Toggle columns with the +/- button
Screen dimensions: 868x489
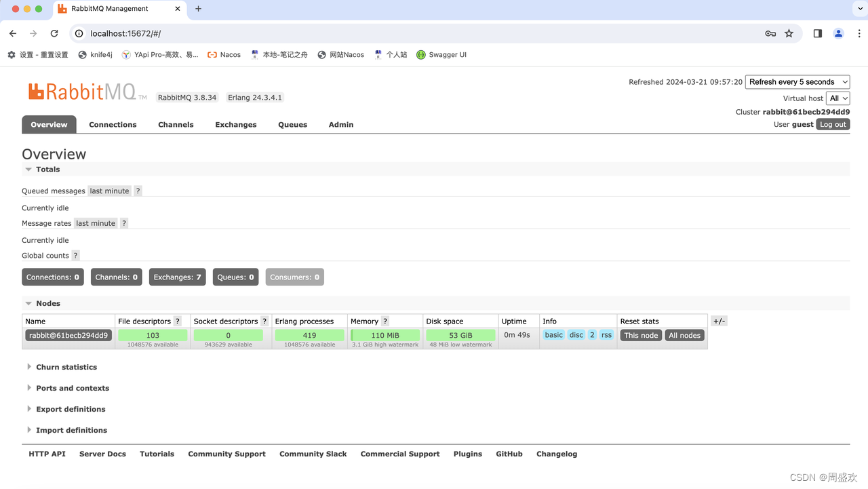pyautogui.click(x=719, y=321)
